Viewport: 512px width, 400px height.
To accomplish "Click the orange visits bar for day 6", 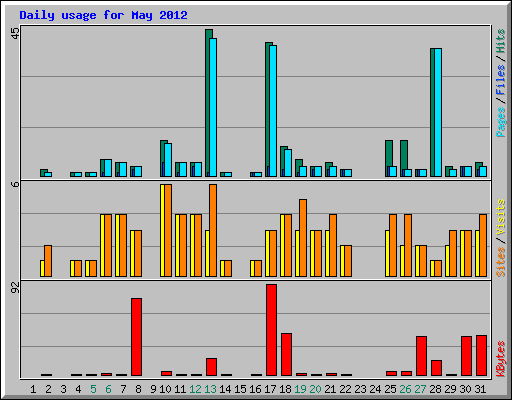I will coord(108,245).
